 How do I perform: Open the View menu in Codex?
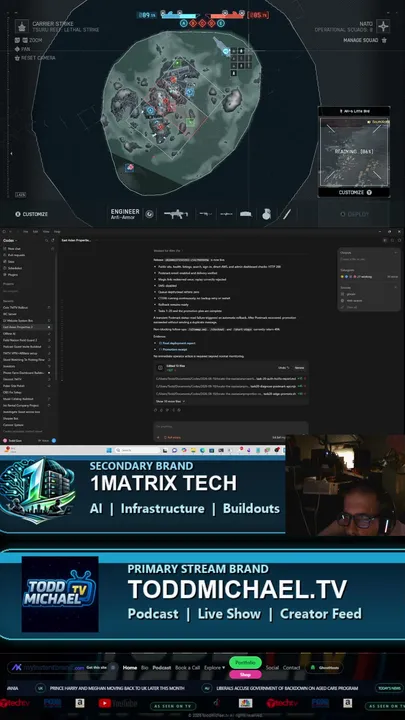(x=46, y=231)
